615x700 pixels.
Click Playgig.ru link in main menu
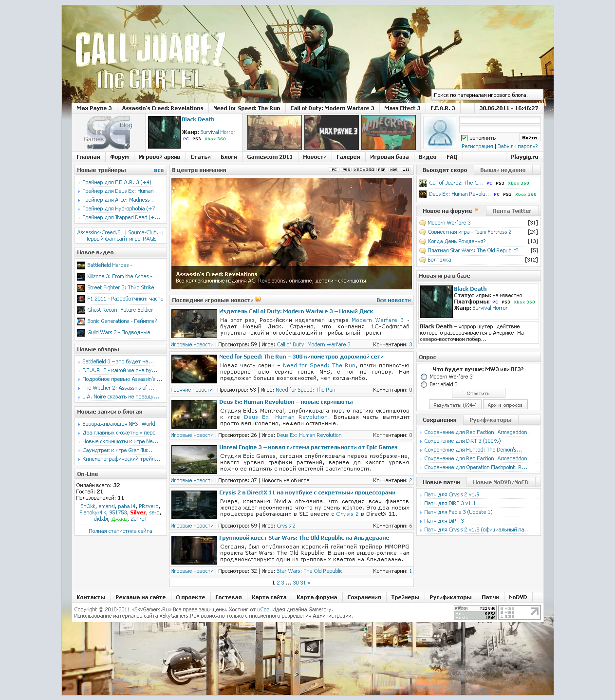tap(524, 157)
